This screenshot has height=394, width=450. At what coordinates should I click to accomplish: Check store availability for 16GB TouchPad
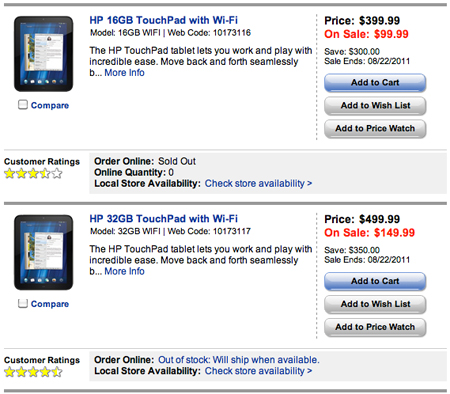(258, 183)
